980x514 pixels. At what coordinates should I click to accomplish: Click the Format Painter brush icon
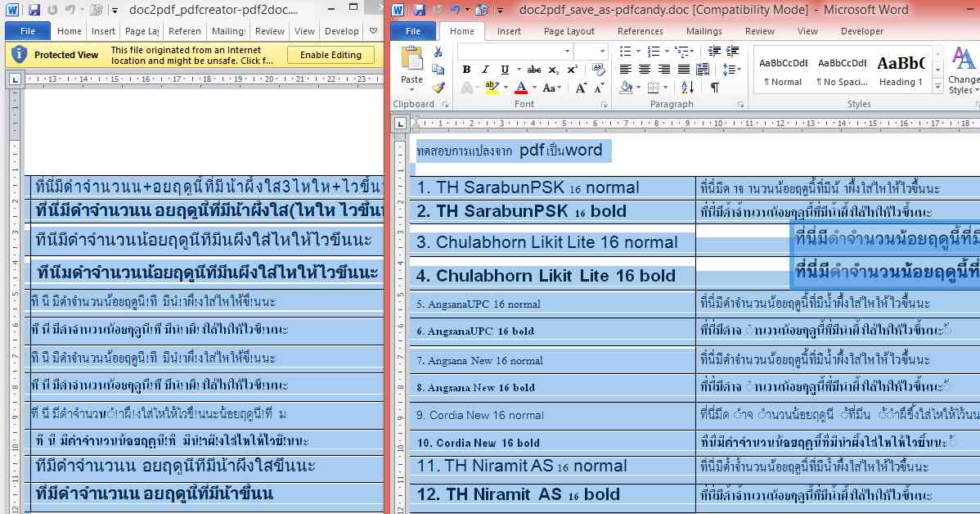click(x=438, y=87)
